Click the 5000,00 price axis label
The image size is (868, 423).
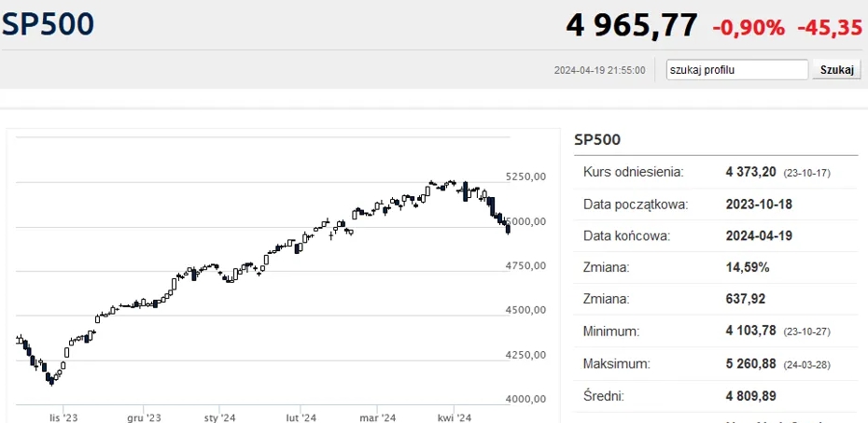point(525,220)
